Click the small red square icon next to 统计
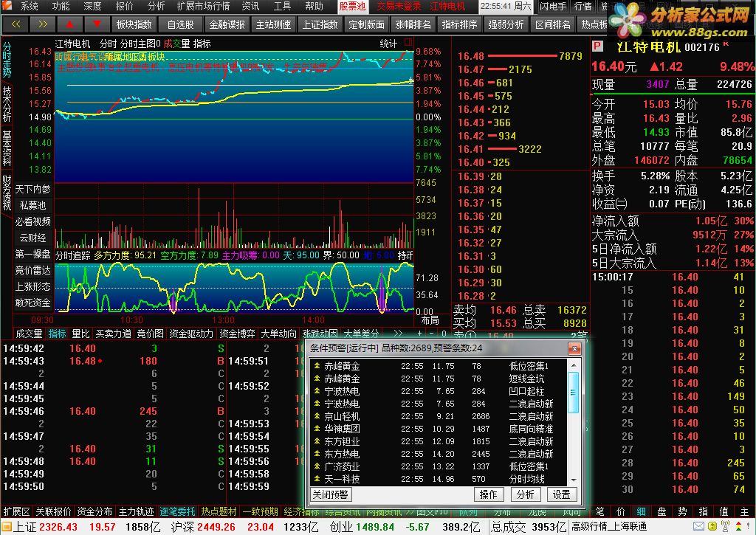 pyautogui.click(x=408, y=42)
